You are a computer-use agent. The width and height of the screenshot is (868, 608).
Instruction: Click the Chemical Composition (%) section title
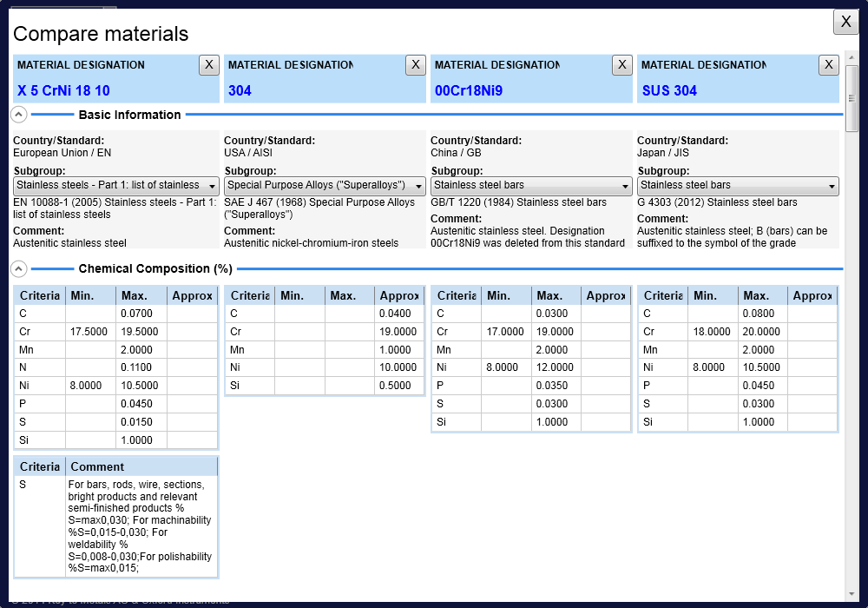[x=155, y=268]
